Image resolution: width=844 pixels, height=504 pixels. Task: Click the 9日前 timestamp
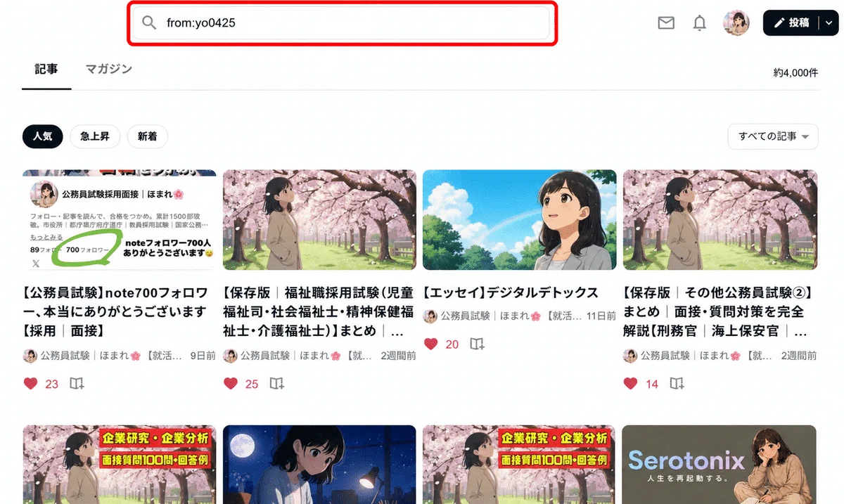pos(203,356)
